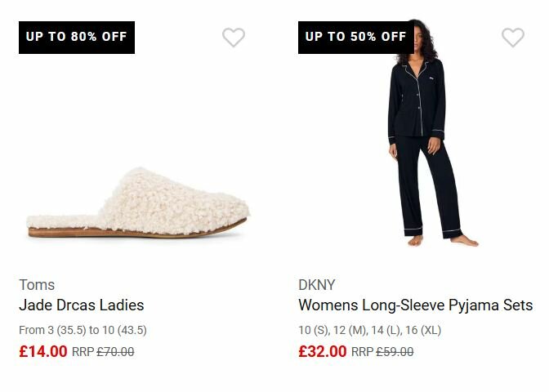The height and width of the screenshot is (392, 549).
Task: Click the slipper size range 3 to 10
Action: (83, 330)
